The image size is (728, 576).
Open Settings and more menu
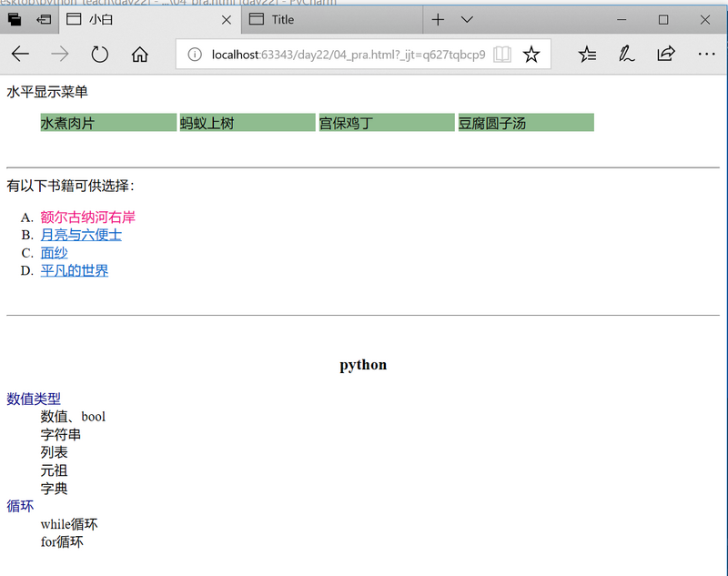(x=706, y=55)
